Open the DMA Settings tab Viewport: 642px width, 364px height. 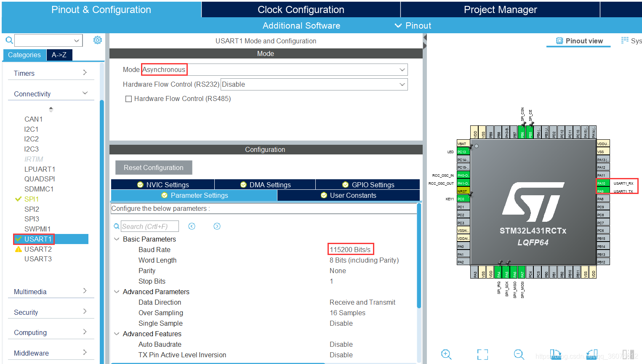265,185
